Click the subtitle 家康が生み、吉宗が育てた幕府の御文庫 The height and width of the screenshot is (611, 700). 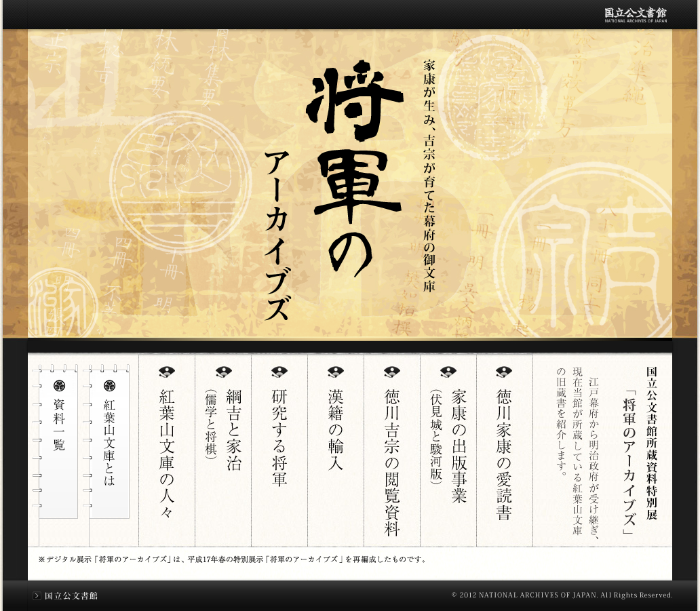429,176
